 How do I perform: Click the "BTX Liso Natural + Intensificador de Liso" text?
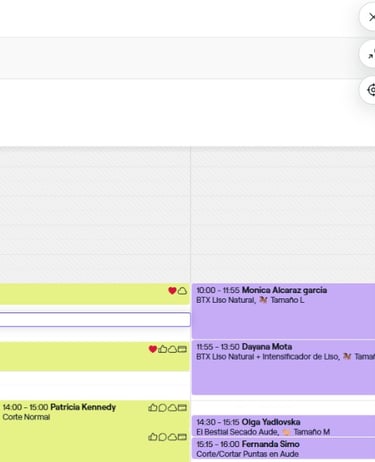coord(267,357)
